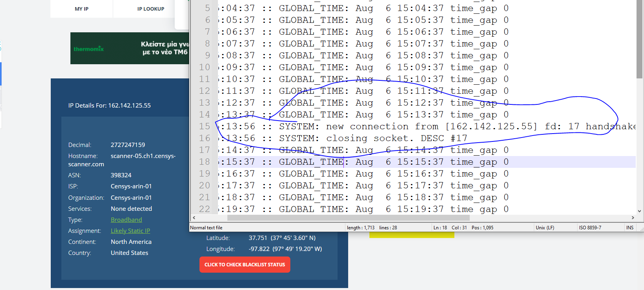644x290 pixels.
Task: Click 'Ln : 18' status bar entry
Action: [x=440, y=228]
